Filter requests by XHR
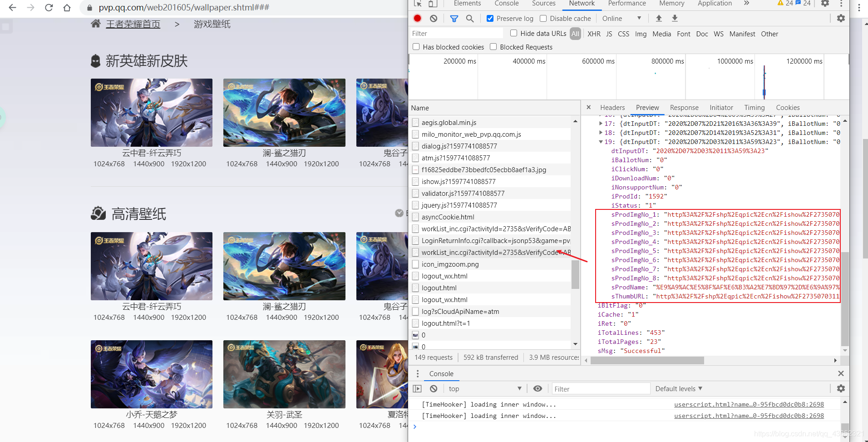 tap(594, 34)
